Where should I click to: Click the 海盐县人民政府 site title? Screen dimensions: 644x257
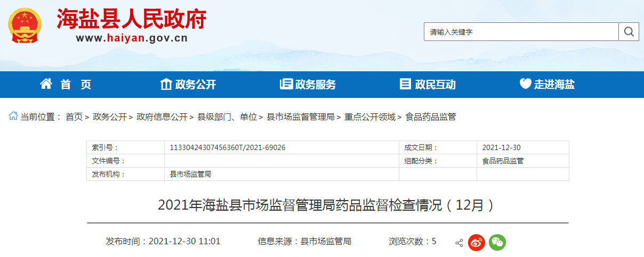[x=131, y=19]
